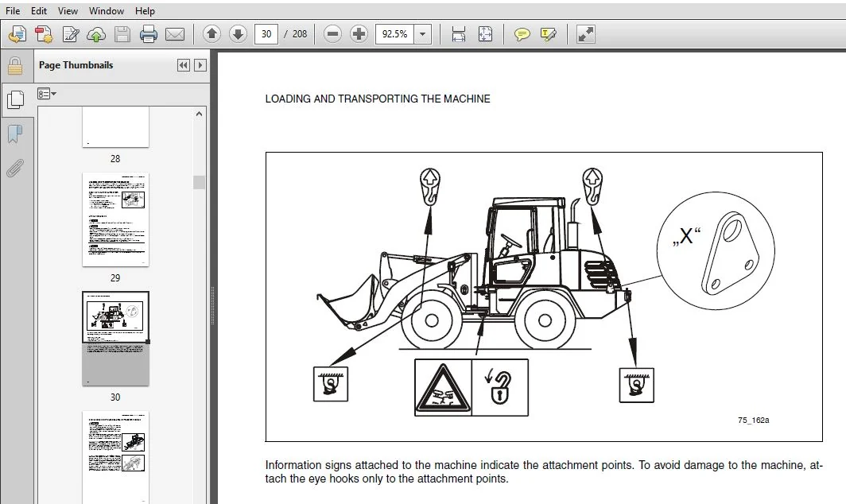Viewport: 846px width, 504px height.
Task: Collapse the thumbnails pane with double arrow
Action: [x=184, y=65]
